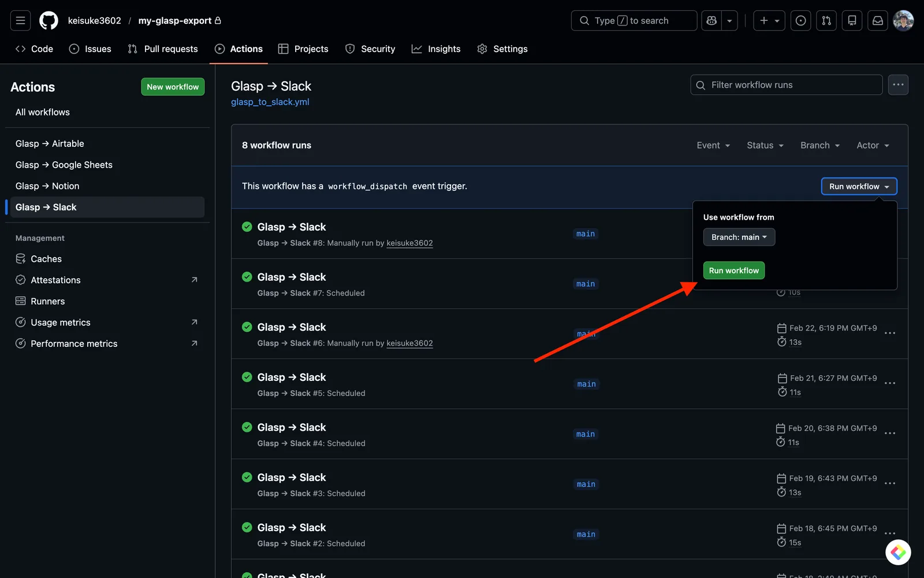The height and width of the screenshot is (578, 924).
Task: Select the Glasp → Google Sheets workflow
Action: (x=107, y=165)
